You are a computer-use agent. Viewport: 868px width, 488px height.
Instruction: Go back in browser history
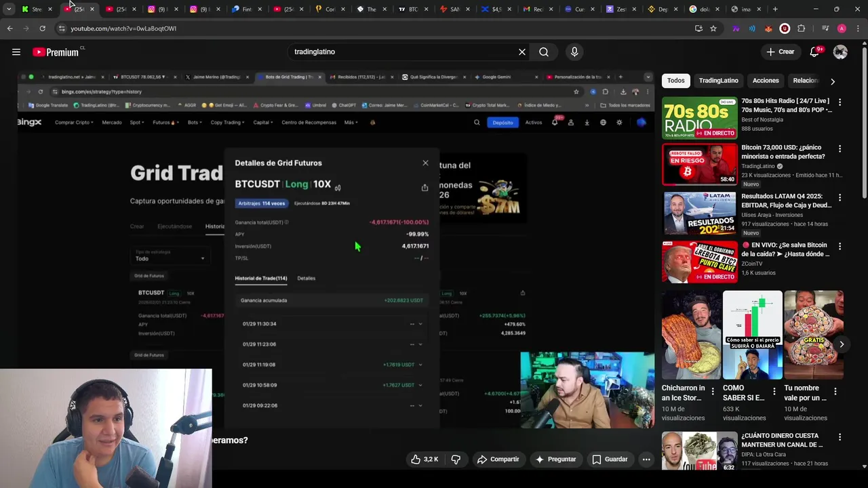click(x=9, y=28)
